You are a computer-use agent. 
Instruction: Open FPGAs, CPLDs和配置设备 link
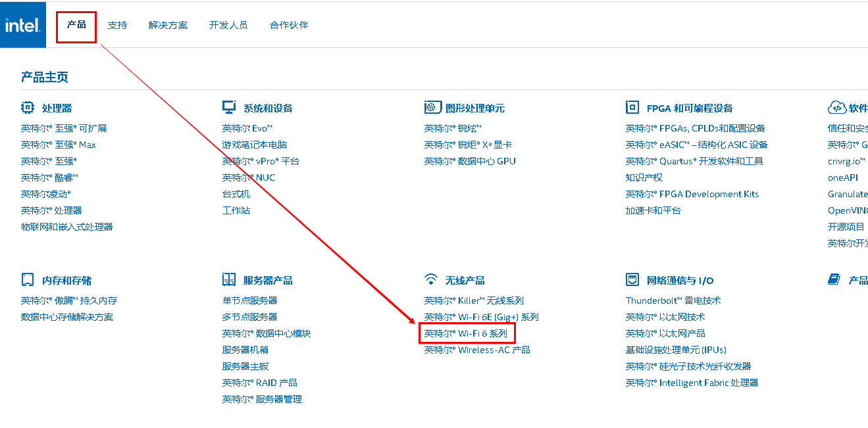(696, 128)
